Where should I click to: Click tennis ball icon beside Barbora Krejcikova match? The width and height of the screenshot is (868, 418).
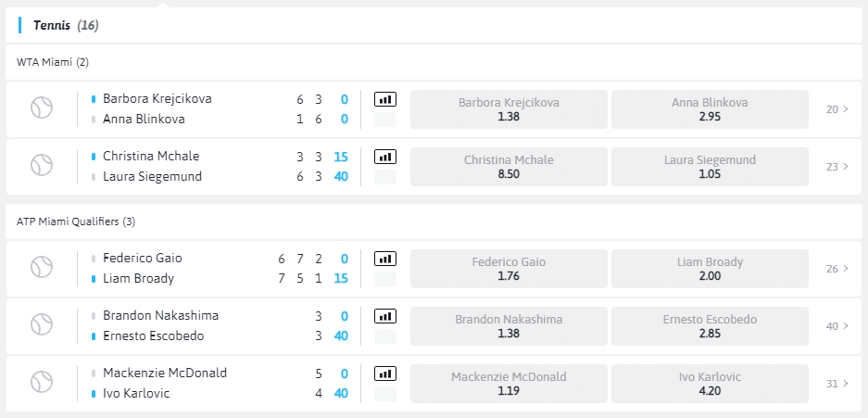coord(42,108)
